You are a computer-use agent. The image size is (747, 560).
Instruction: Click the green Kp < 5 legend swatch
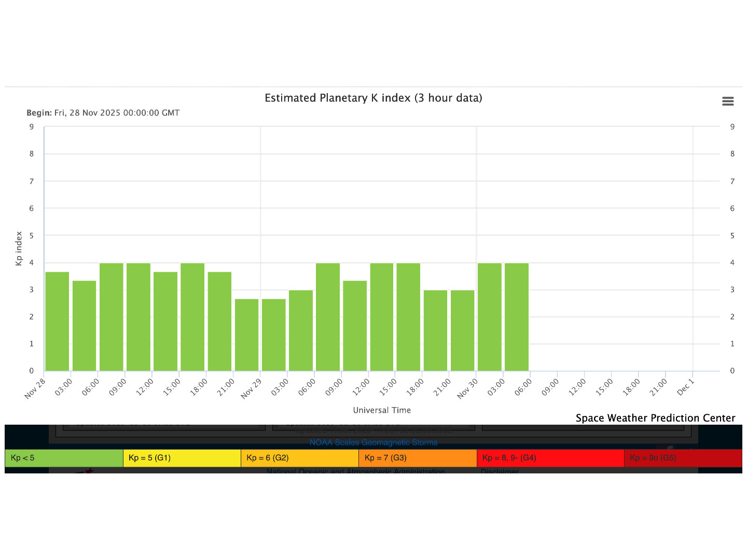click(x=64, y=458)
